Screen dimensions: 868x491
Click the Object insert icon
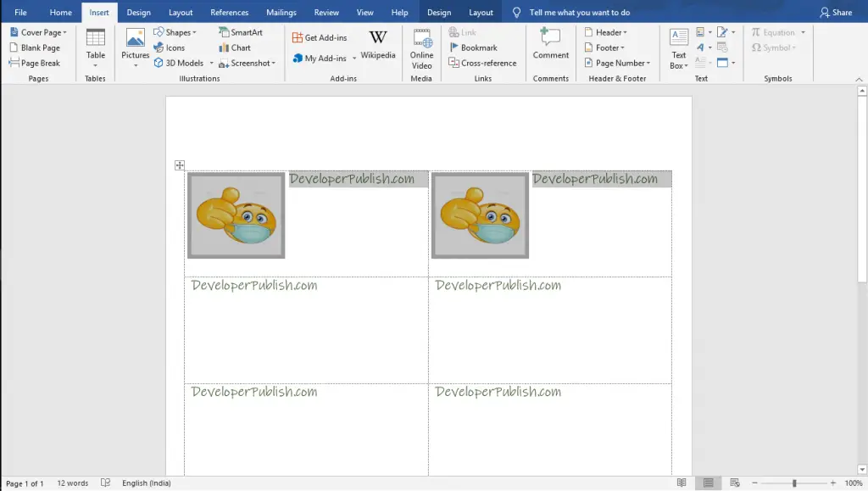pos(722,63)
